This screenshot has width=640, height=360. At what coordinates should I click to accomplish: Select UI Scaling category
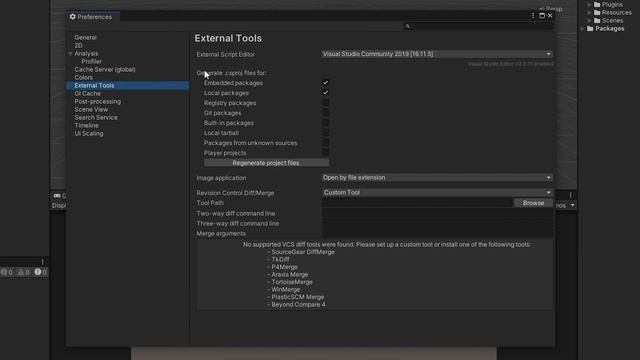89,133
